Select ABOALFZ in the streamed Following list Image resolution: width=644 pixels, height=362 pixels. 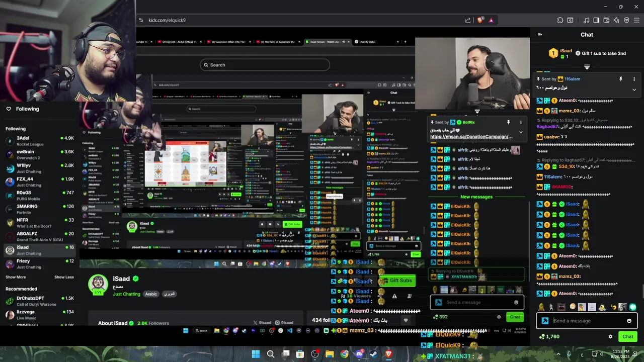(x=40, y=236)
